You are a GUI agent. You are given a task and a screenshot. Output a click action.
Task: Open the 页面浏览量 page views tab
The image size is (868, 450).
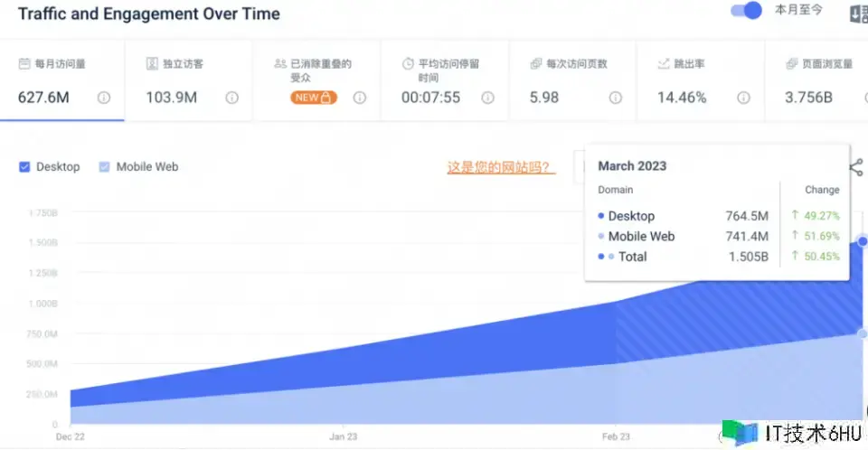(x=826, y=65)
